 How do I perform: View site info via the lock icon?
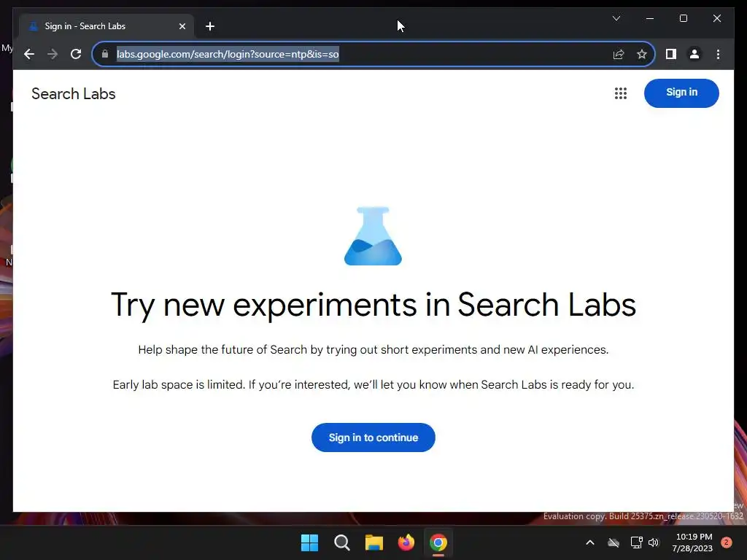point(105,54)
